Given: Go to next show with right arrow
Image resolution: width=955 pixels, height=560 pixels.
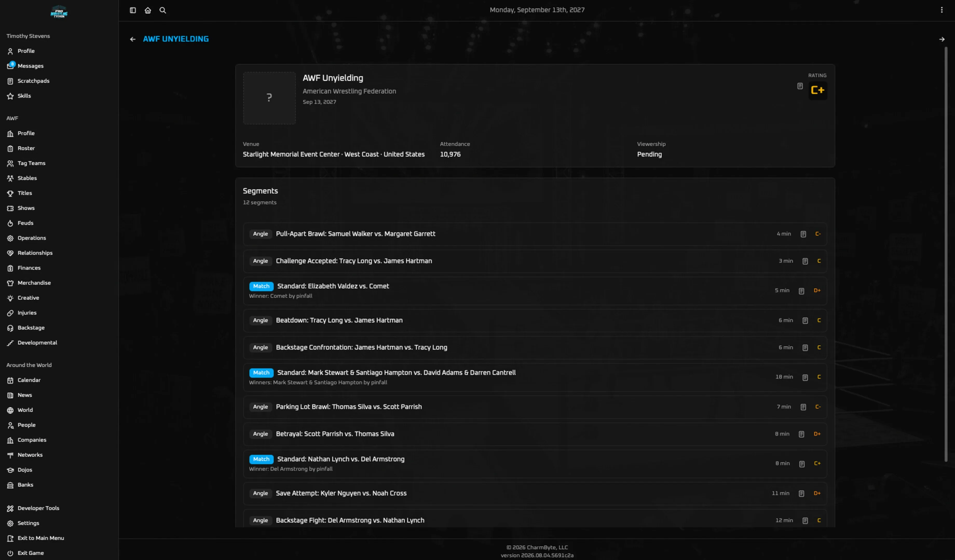Looking at the screenshot, I should [941, 39].
